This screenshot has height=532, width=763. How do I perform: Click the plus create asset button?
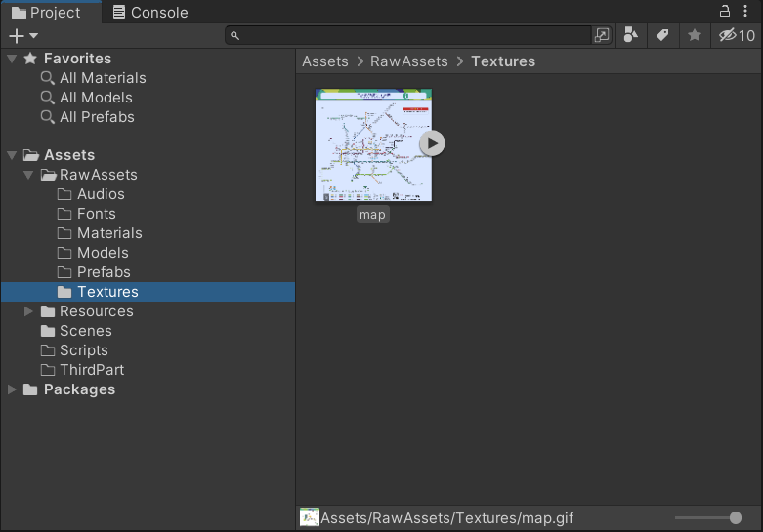click(17, 35)
